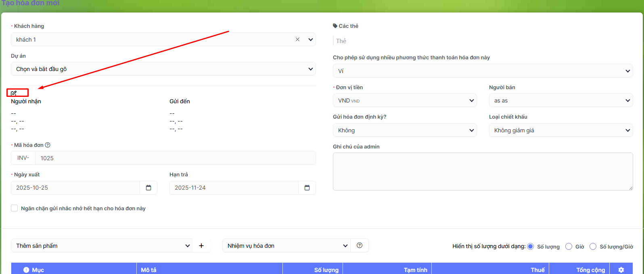Open the Đơn vị tiền currency dropdown
Viewport: 644px width, 274px height.
405,100
